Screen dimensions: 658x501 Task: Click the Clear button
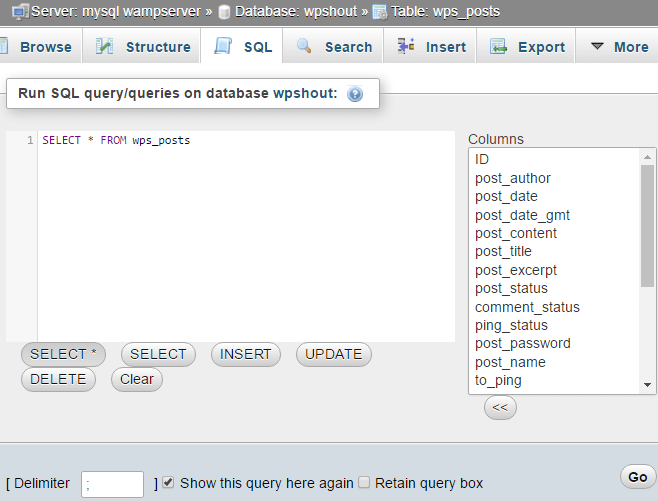coord(137,379)
